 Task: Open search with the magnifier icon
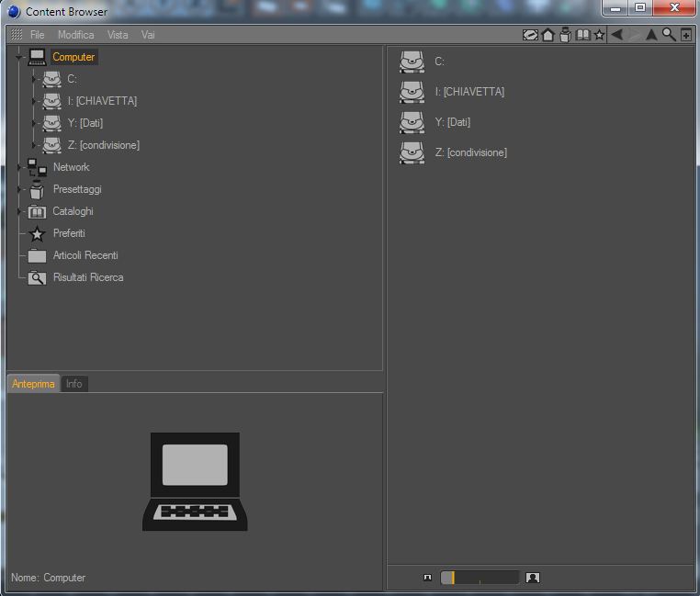click(669, 34)
